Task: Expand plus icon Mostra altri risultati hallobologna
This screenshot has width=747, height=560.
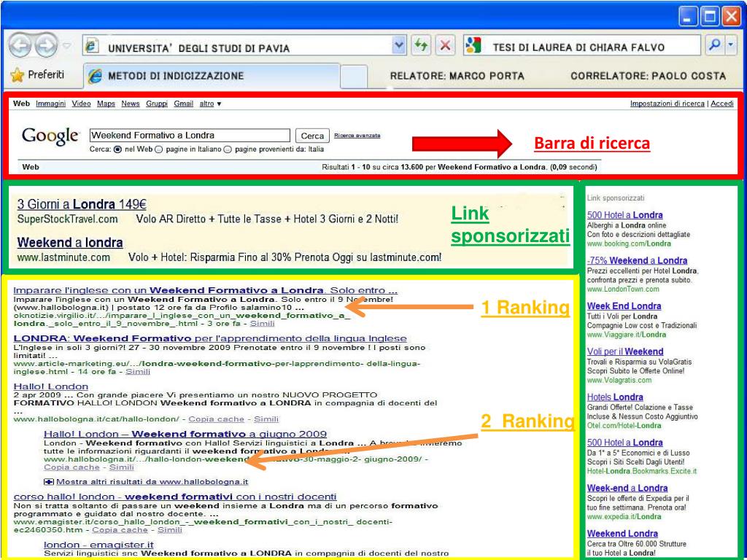Action: [x=49, y=482]
